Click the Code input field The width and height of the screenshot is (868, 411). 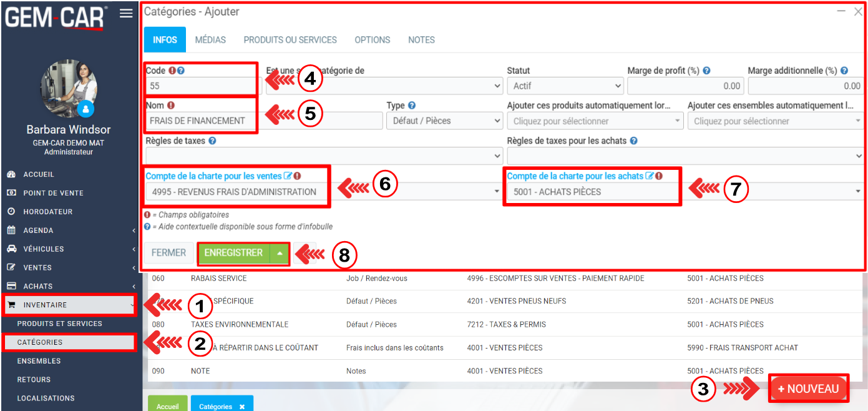[x=201, y=86]
